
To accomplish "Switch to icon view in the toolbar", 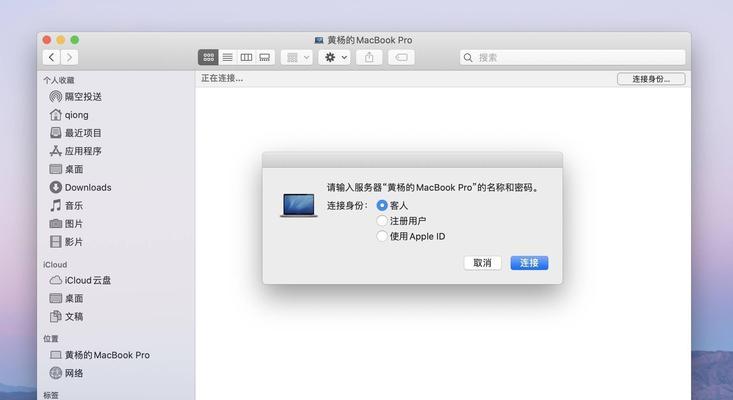I will point(208,57).
